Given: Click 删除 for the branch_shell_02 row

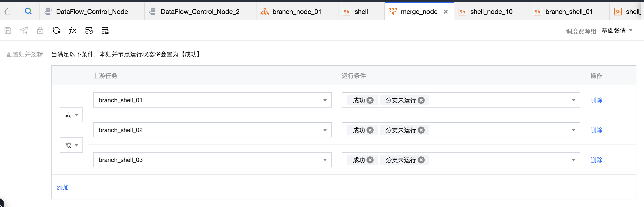Looking at the screenshot, I should click(x=596, y=130).
